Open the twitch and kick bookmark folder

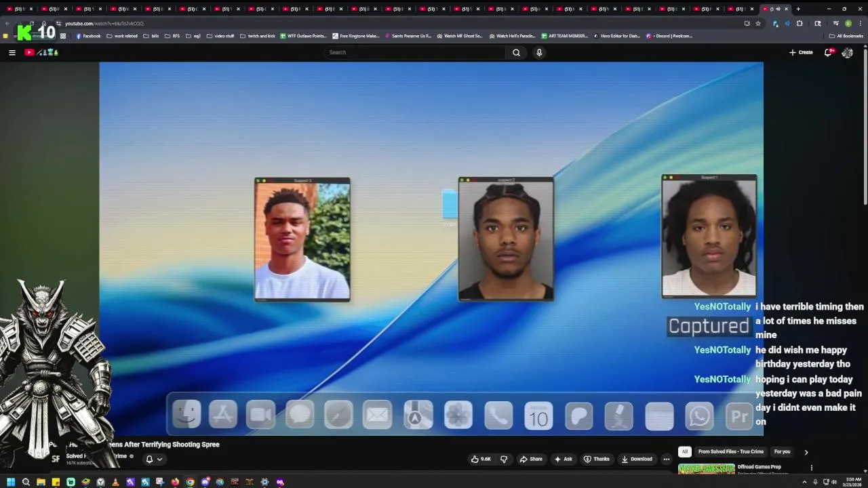(x=258, y=36)
